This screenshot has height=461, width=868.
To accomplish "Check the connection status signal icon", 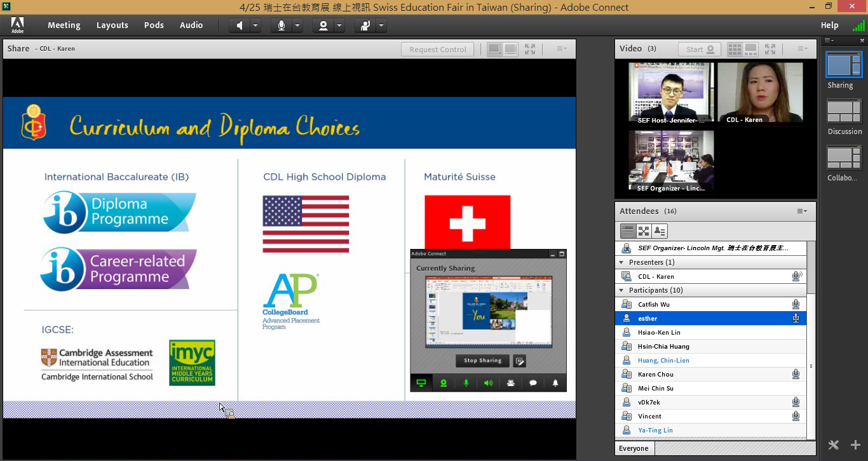I will point(858,25).
